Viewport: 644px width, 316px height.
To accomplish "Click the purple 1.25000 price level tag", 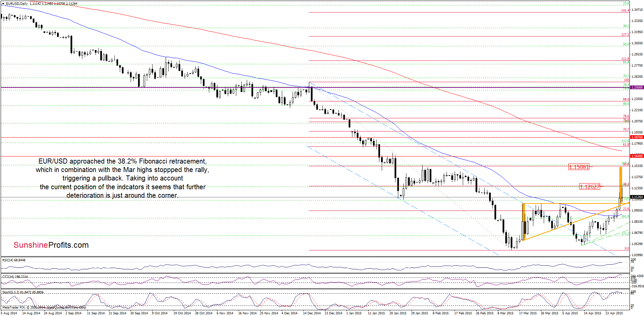I will [x=637, y=88].
